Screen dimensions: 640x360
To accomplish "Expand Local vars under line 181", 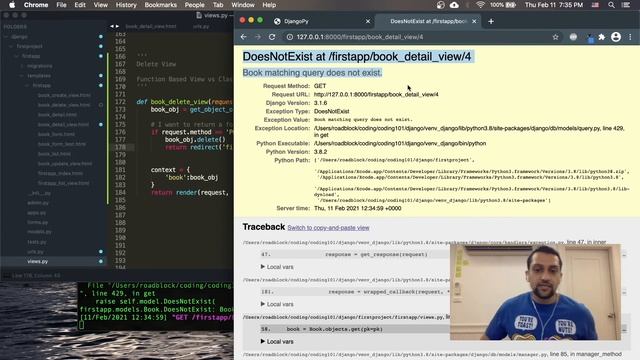I will pos(277,304).
